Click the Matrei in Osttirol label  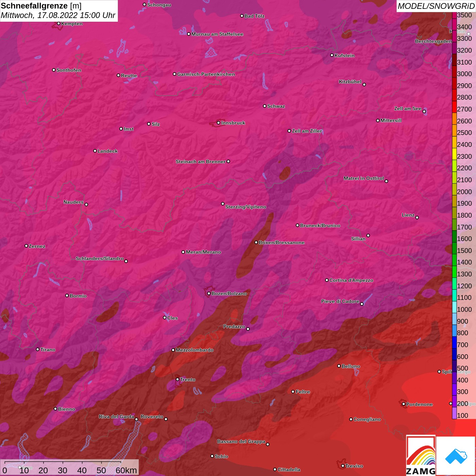(363, 178)
